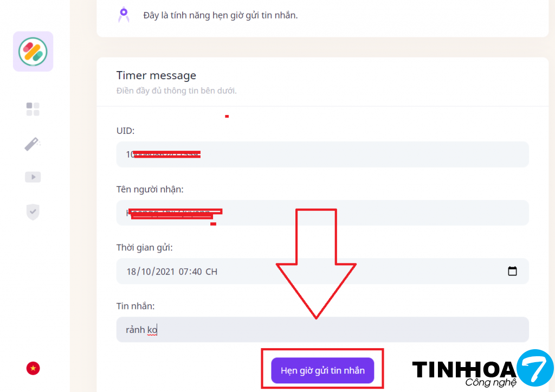Click the purple compass icon in banner

pos(124,15)
